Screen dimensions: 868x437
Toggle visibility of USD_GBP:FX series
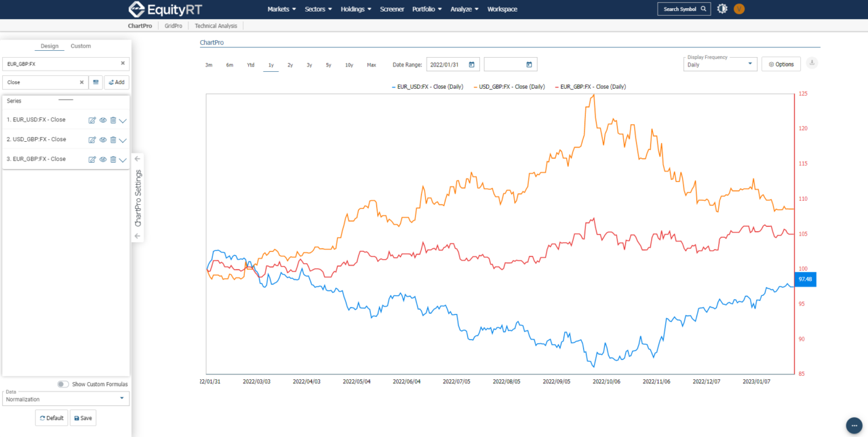[x=102, y=140]
